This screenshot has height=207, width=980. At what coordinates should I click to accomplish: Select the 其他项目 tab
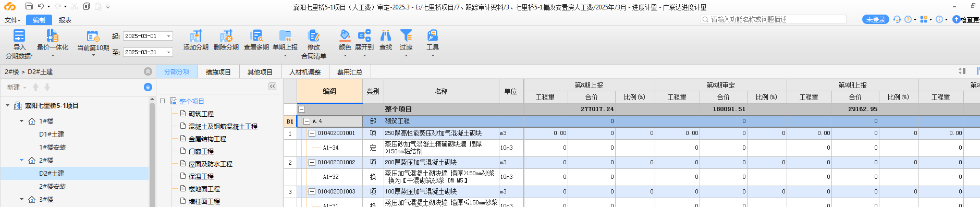coord(260,72)
